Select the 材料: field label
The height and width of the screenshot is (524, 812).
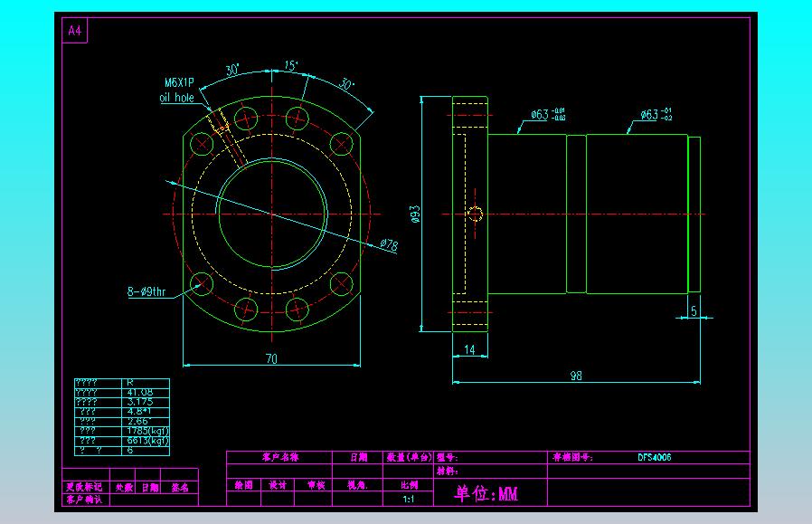click(x=447, y=471)
